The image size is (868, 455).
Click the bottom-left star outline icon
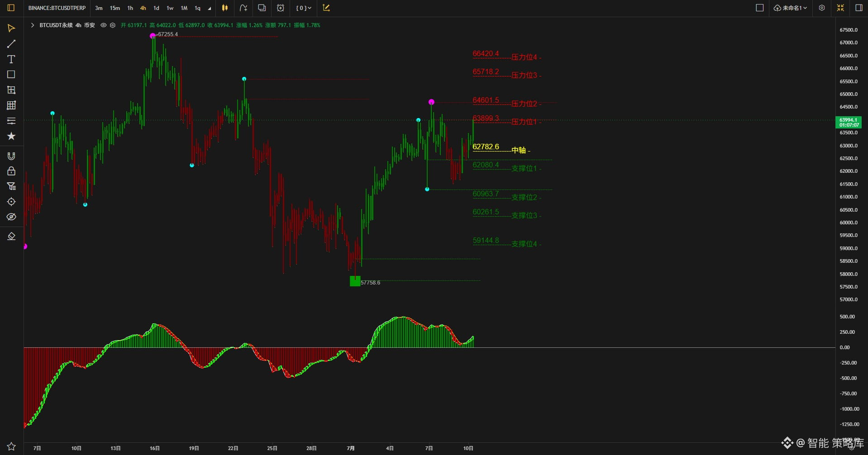11,446
